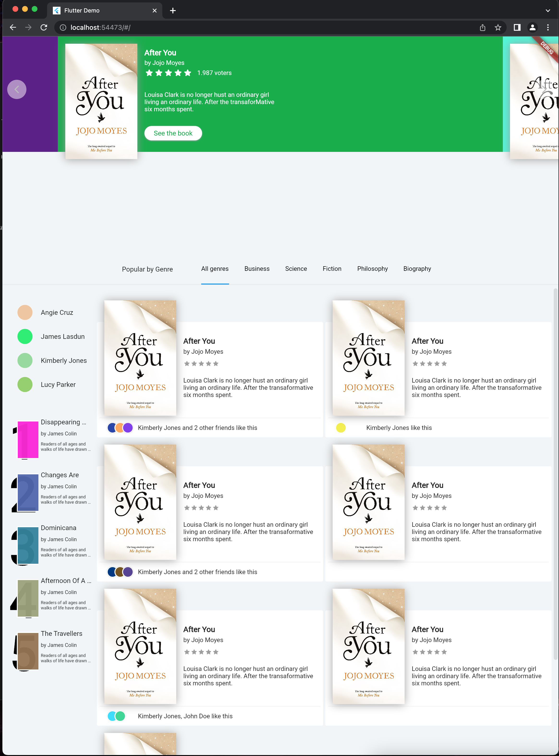Click ranked cover number 4 thumbnail
This screenshot has width=559, height=756.
[x=28, y=598]
